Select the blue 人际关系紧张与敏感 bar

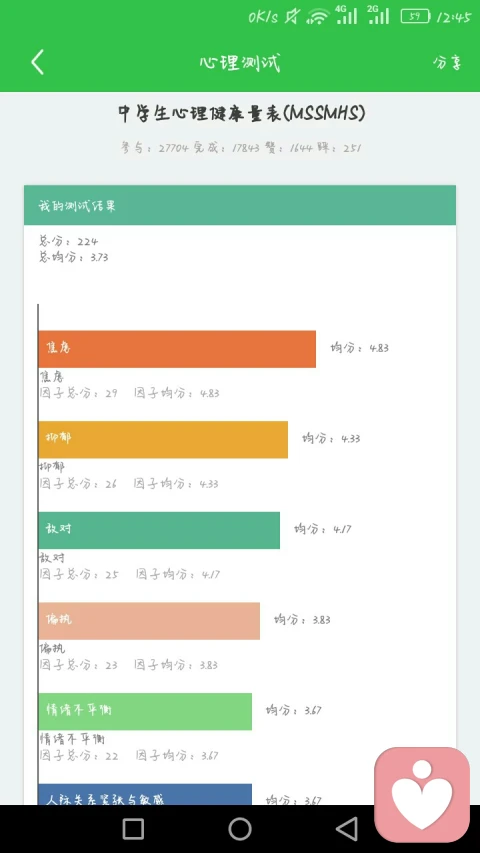pyautogui.click(x=145, y=794)
